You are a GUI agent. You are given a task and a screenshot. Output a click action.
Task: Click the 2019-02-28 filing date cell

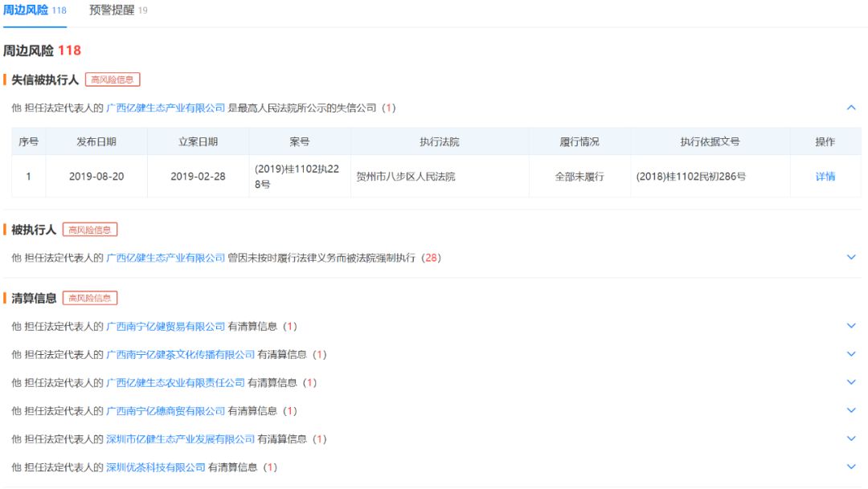[199, 177]
